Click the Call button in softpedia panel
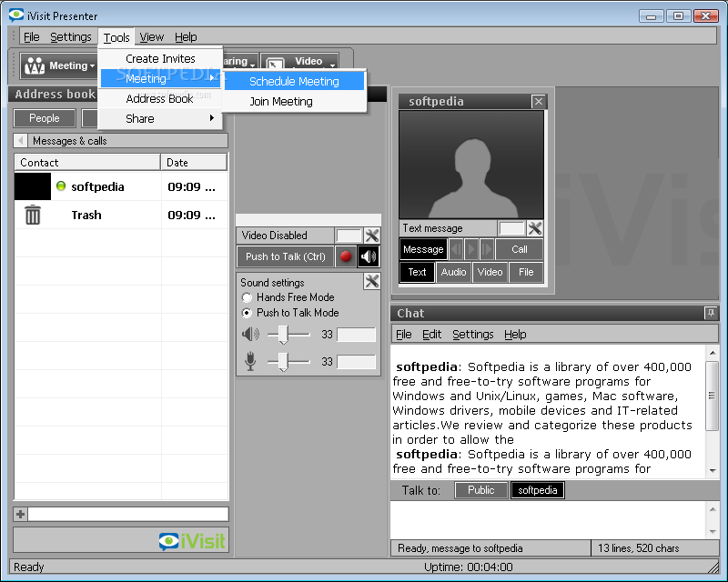Viewport: 728px width, 582px height. [x=519, y=249]
